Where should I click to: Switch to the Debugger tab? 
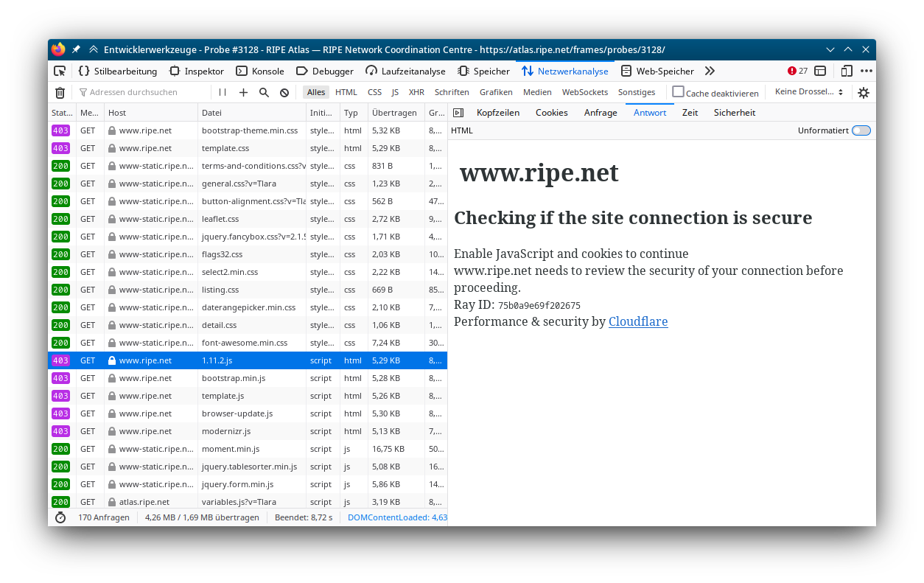pos(325,71)
